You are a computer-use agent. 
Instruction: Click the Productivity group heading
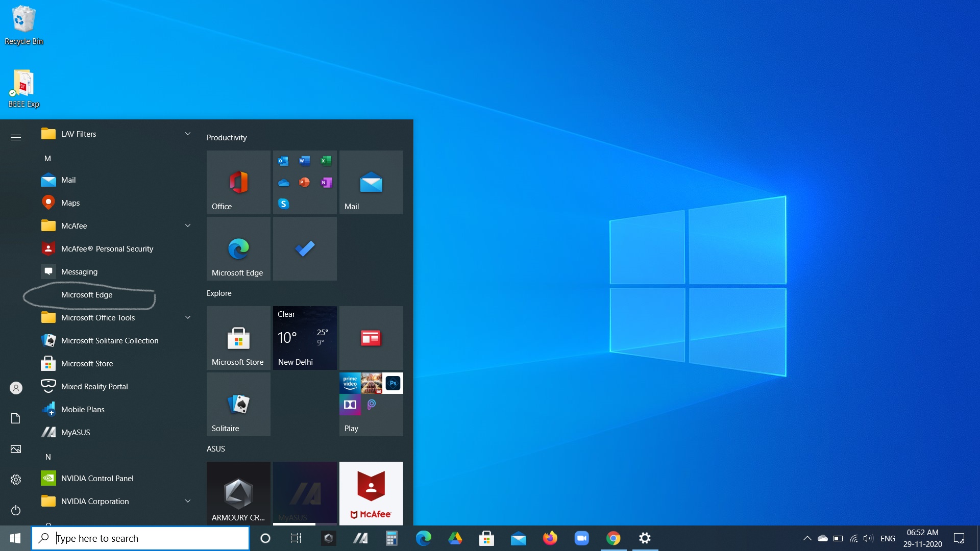pyautogui.click(x=227, y=137)
